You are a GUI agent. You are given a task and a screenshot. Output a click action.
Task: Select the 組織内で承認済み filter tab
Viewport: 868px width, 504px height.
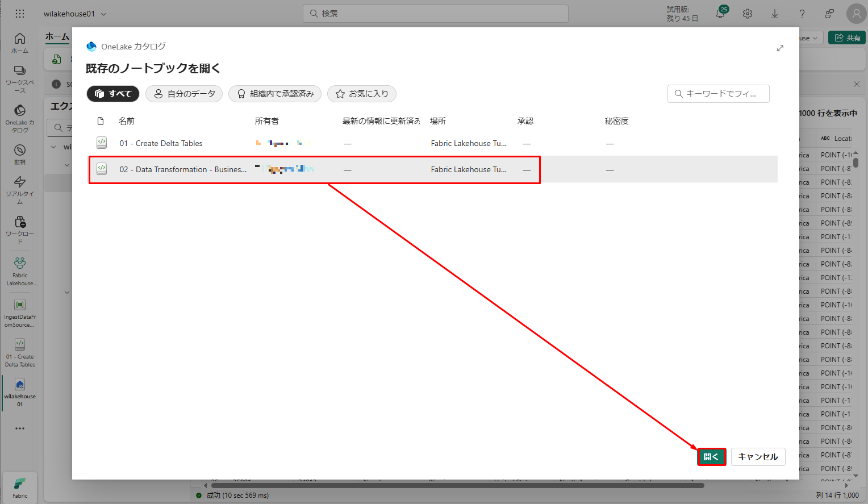pyautogui.click(x=275, y=94)
